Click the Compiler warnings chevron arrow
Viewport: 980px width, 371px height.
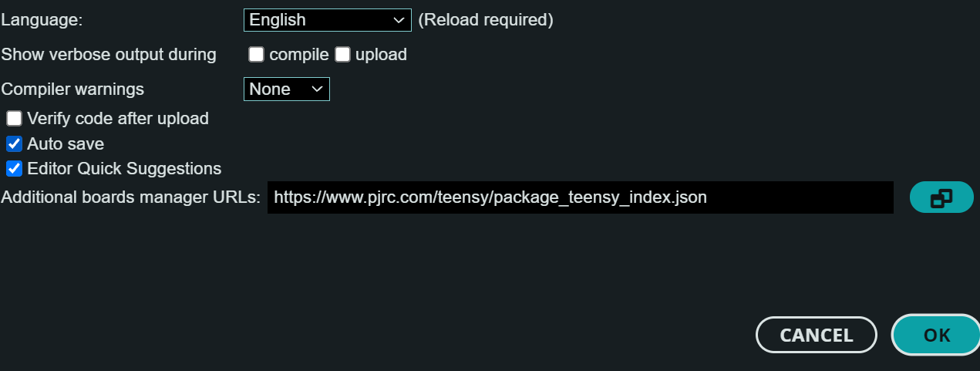pos(316,89)
